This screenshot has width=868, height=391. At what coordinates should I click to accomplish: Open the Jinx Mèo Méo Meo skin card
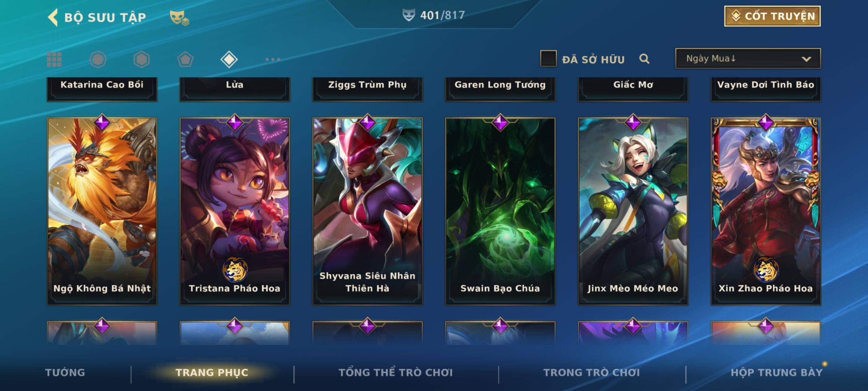(x=633, y=211)
